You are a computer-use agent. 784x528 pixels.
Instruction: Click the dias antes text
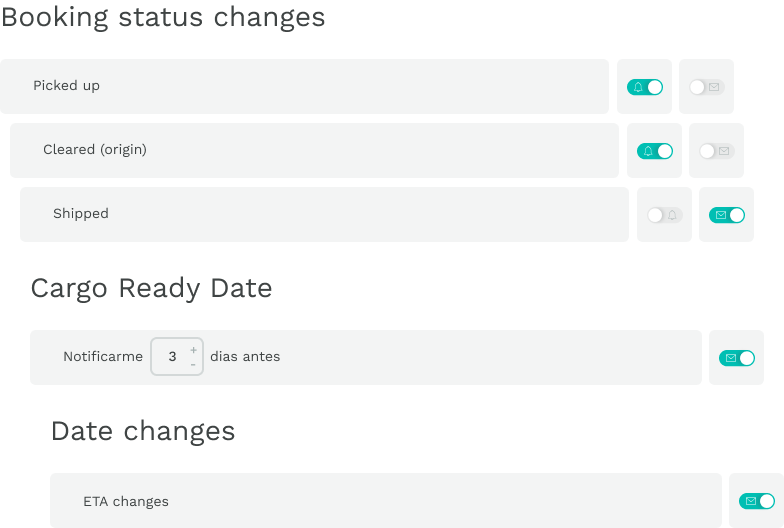click(x=245, y=357)
